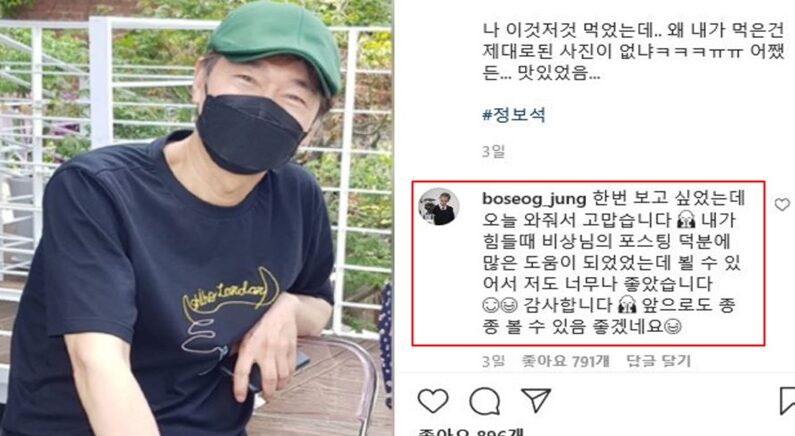Open boseog_jung's round profile avatar
Screen dimensions: 795x436
coord(439,206)
